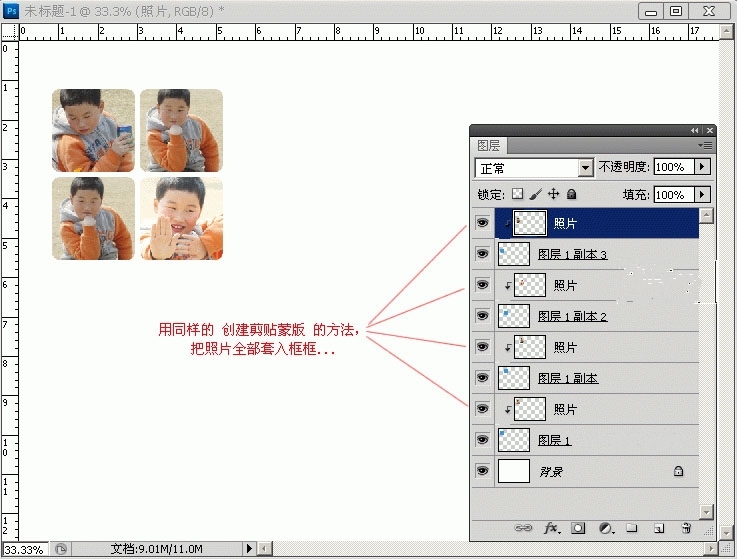
Task: Hide the 图层 1 layer
Action: coord(483,440)
